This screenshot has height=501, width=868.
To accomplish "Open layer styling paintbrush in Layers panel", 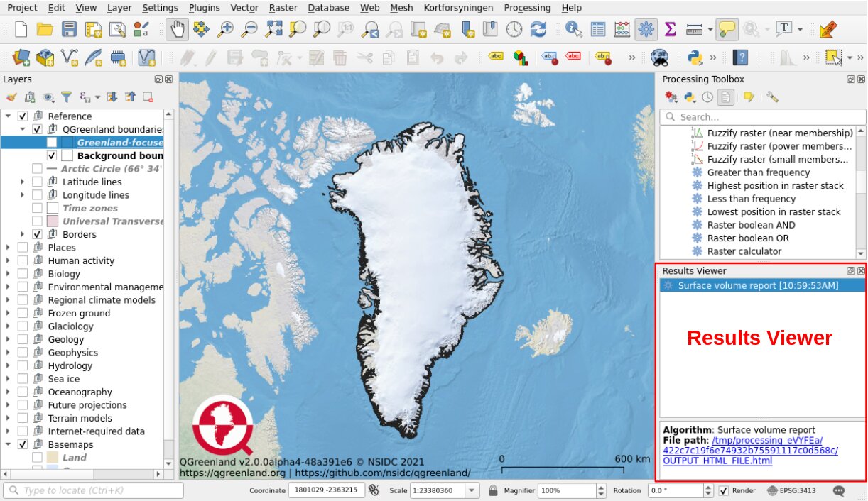I will pos(11,97).
